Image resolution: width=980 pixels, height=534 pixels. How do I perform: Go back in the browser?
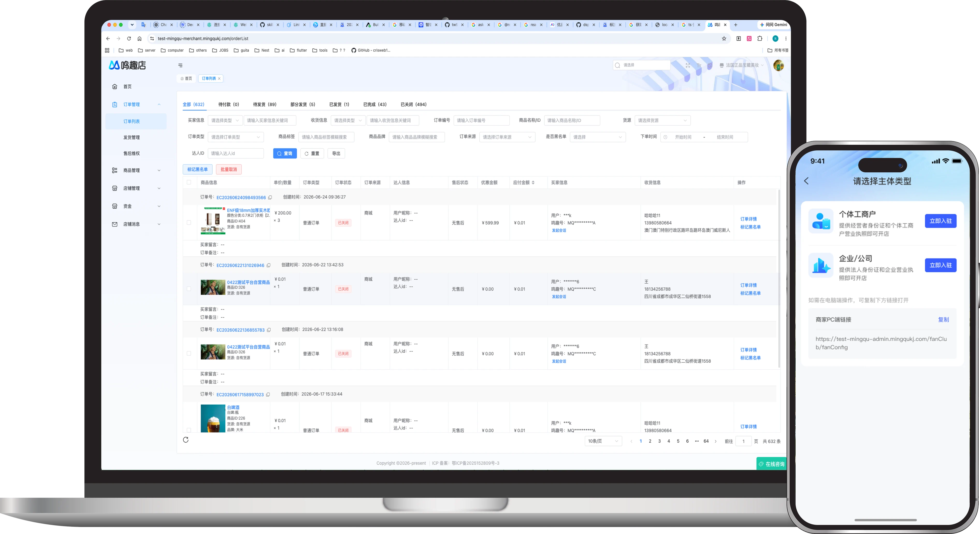pos(108,38)
